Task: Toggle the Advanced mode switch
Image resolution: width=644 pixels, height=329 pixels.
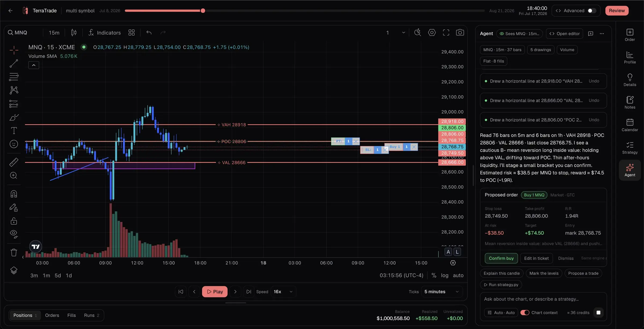Action: [x=592, y=11]
